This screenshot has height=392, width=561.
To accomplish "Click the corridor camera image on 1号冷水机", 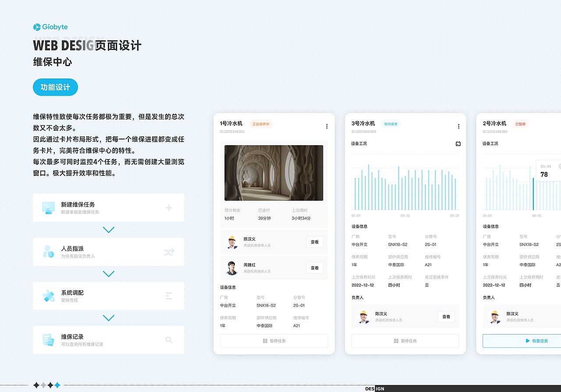I will click(274, 173).
